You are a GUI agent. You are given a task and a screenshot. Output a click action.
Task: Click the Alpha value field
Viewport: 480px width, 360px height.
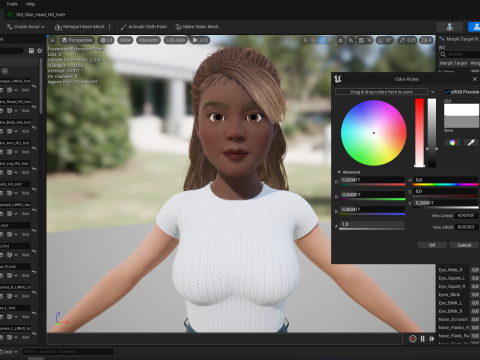[x=372, y=224]
